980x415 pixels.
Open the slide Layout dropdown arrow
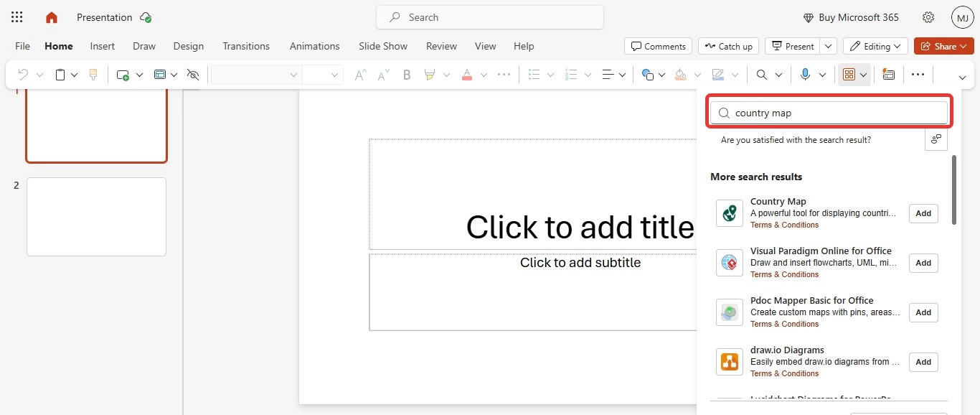point(174,75)
